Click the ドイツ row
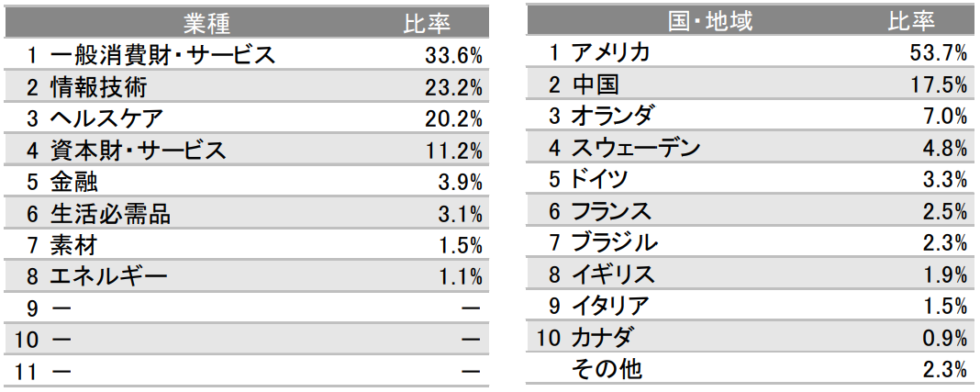980x392 pixels. point(751,180)
